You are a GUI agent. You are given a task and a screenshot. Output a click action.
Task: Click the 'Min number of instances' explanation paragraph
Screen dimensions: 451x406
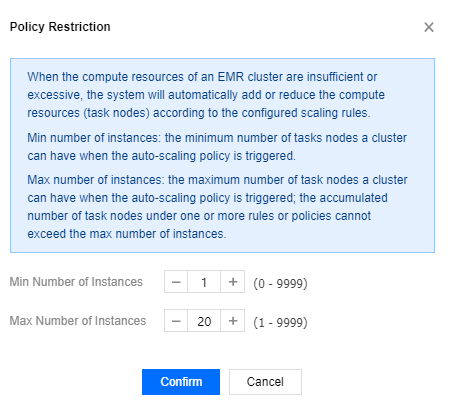coord(217,147)
